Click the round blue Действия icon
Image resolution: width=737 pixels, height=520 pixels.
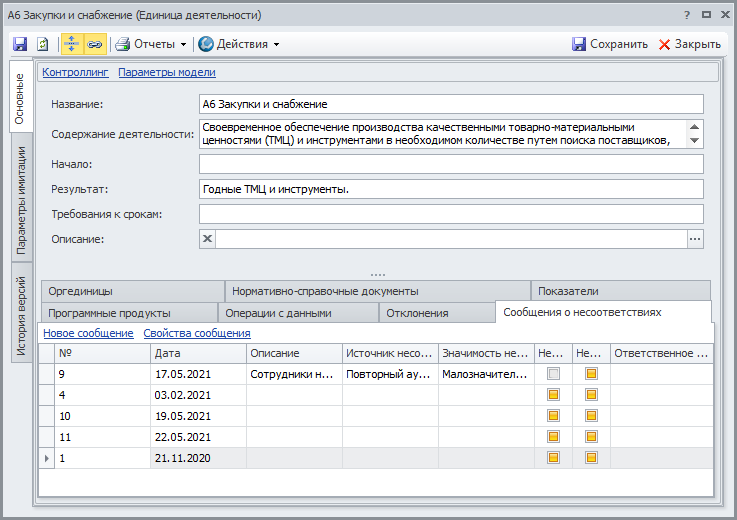206,44
